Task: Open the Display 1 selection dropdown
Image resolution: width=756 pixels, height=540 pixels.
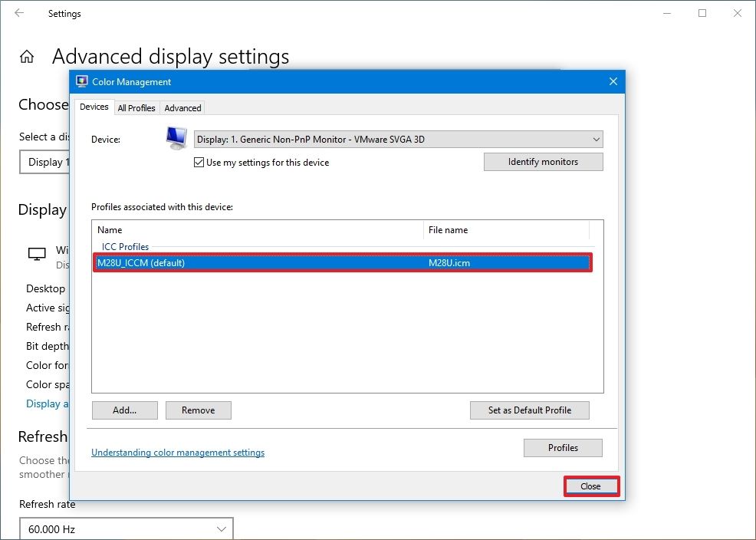Action: [46, 162]
